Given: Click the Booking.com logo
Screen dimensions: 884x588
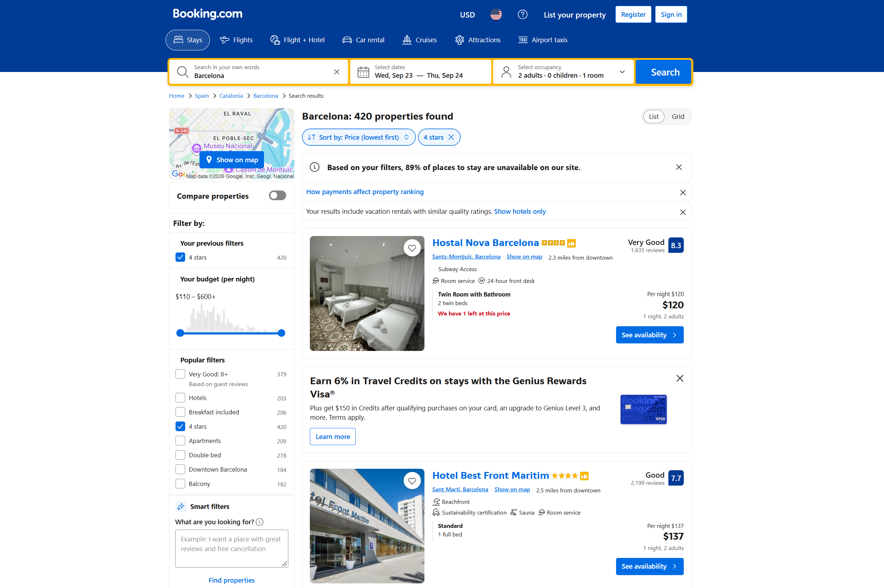Looking at the screenshot, I should 207,14.
